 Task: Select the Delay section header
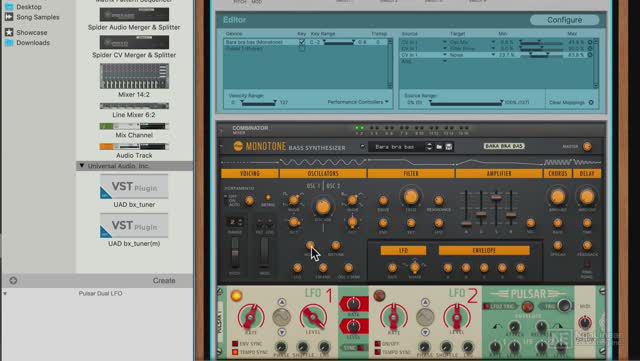(587, 174)
